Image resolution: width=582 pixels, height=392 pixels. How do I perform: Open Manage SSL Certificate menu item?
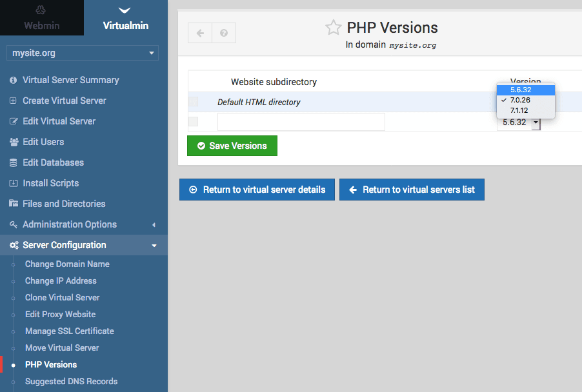(69, 331)
